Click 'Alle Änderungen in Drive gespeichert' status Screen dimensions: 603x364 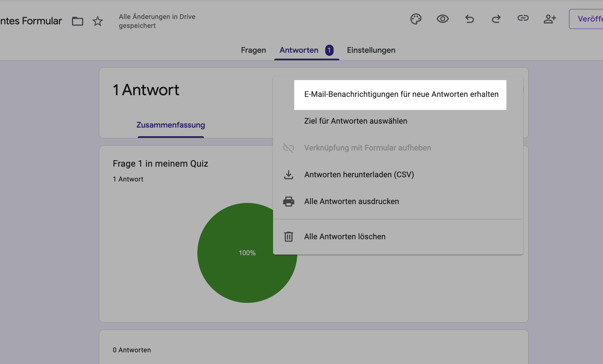click(x=157, y=21)
